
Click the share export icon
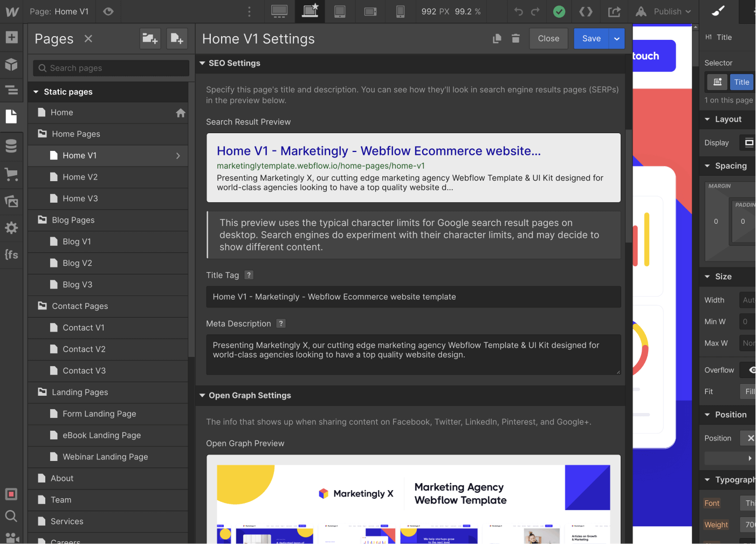click(x=614, y=11)
